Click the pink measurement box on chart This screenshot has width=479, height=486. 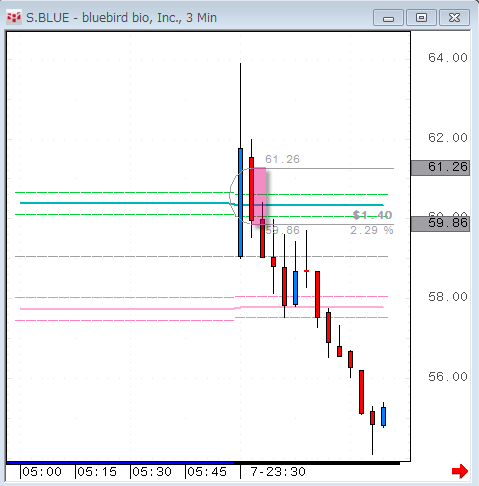(x=260, y=196)
